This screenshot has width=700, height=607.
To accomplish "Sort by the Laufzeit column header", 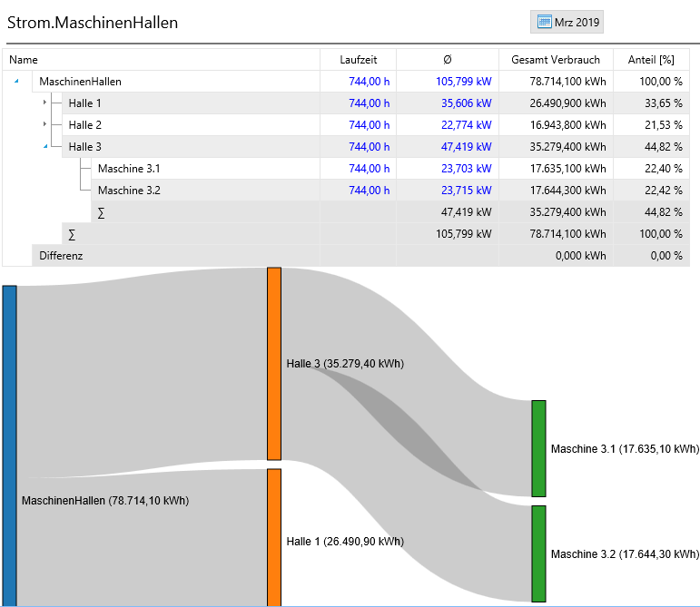I will tap(358, 60).
